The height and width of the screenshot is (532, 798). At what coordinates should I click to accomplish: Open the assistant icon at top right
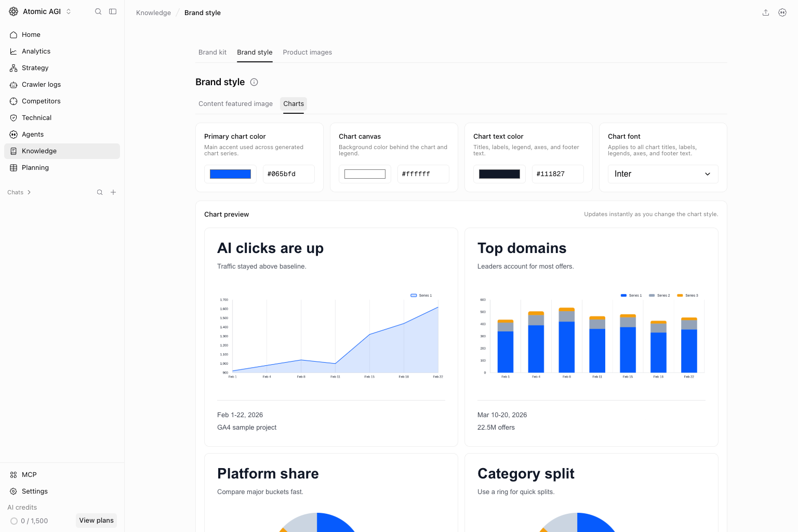(x=782, y=12)
